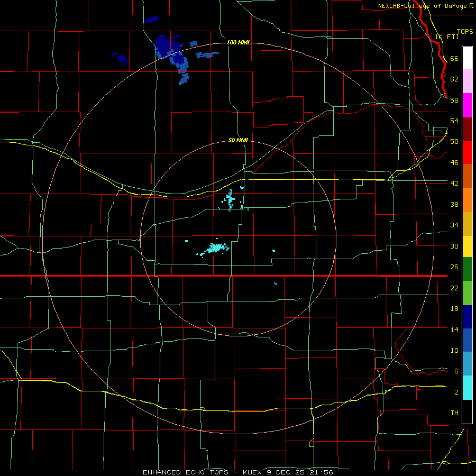
Task: Pick the bright orange legend swatch
Action: [x=467, y=200]
